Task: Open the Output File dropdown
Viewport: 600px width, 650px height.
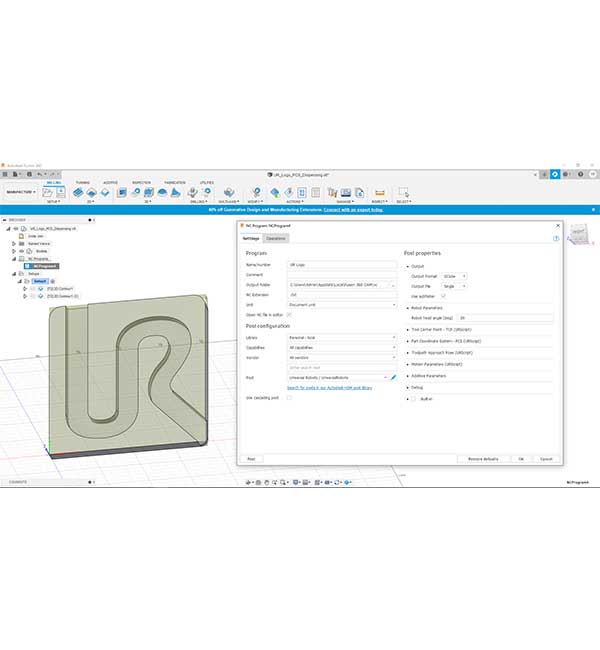Action: pyautogui.click(x=454, y=286)
